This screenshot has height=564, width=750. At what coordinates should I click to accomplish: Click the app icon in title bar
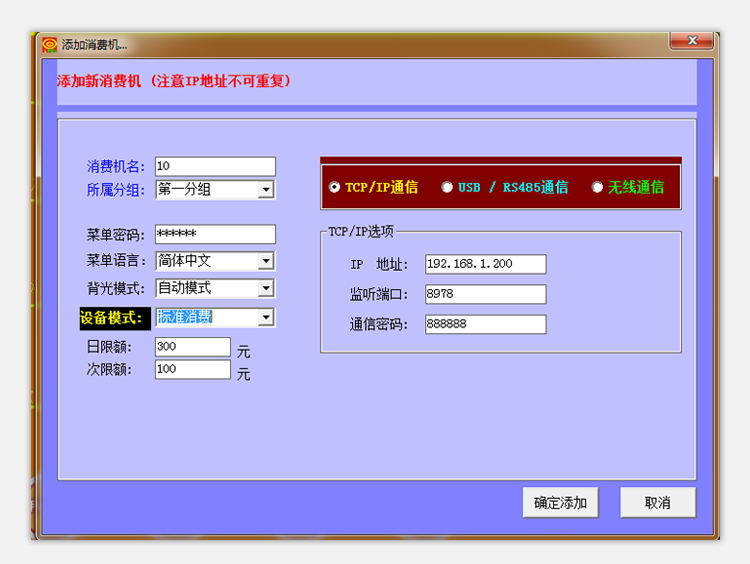[49, 44]
